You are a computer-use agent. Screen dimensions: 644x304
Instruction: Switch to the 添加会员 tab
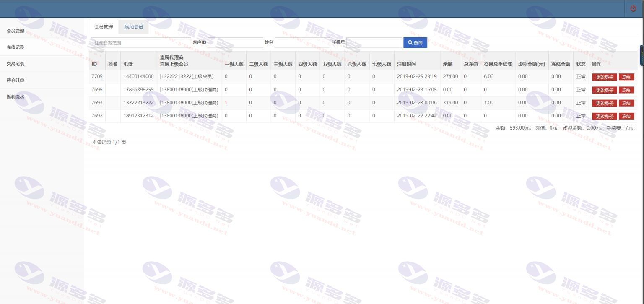(134, 27)
